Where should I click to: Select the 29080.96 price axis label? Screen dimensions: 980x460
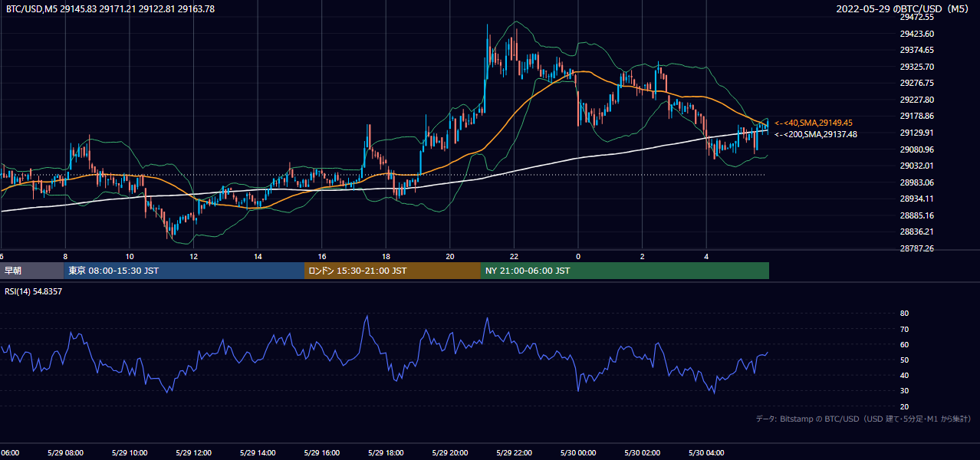point(916,149)
